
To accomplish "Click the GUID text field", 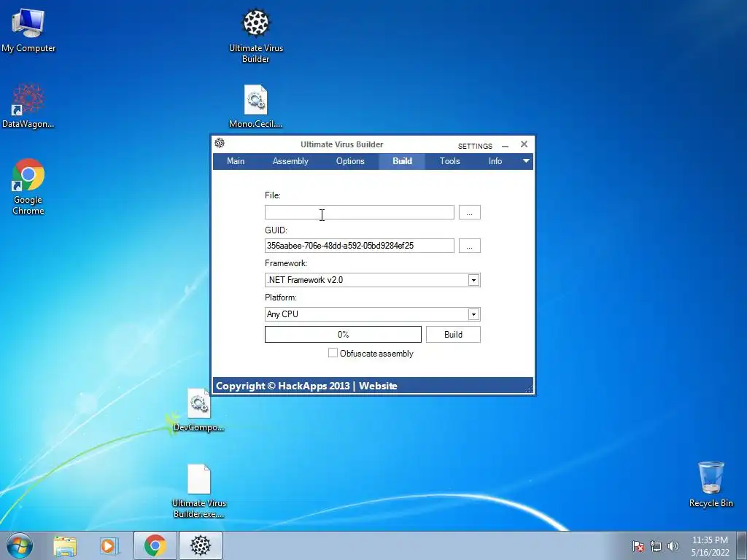I will [359, 246].
